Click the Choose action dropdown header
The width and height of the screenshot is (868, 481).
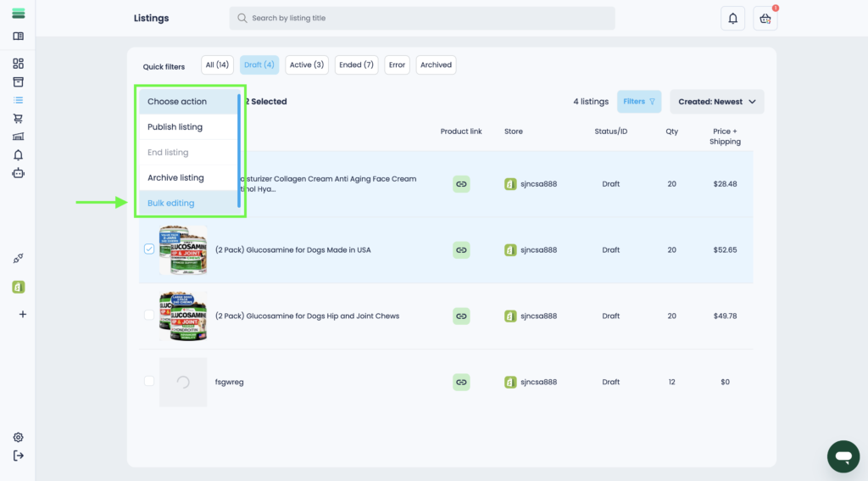[188, 102]
